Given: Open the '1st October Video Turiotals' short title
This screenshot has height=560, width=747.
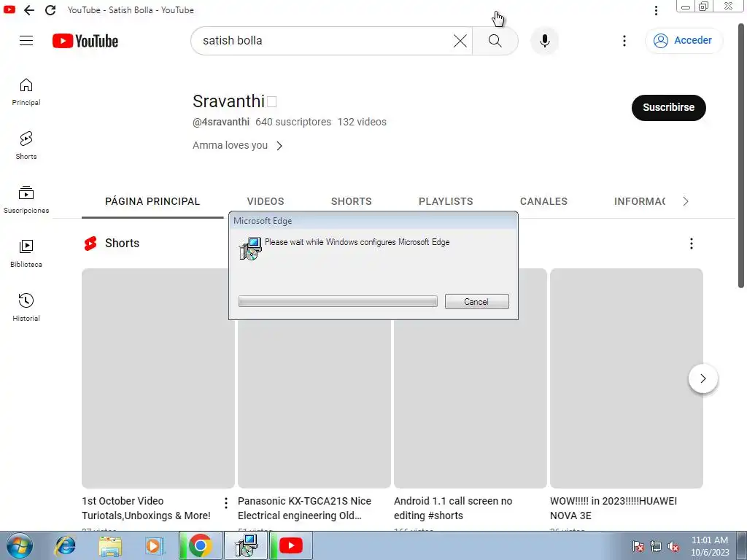Looking at the screenshot, I should pyautogui.click(x=146, y=508).
